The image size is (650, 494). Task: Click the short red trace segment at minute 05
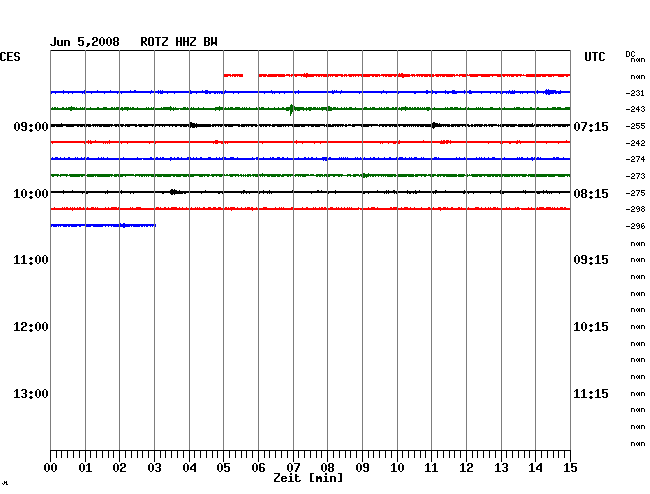point(233,75)
